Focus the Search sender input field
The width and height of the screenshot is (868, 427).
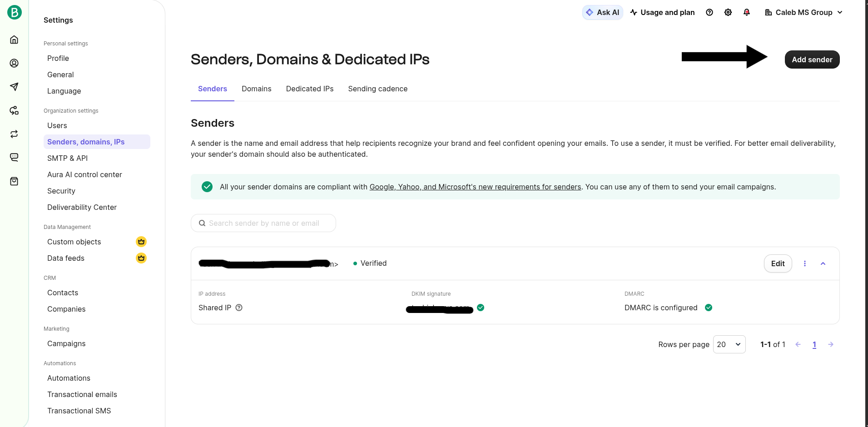[263, 223]
